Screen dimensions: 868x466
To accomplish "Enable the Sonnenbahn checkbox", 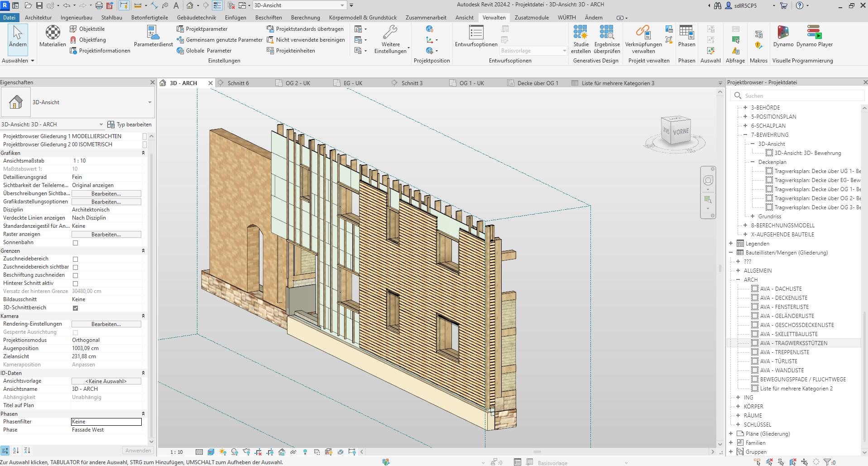I will pos(75,242).
